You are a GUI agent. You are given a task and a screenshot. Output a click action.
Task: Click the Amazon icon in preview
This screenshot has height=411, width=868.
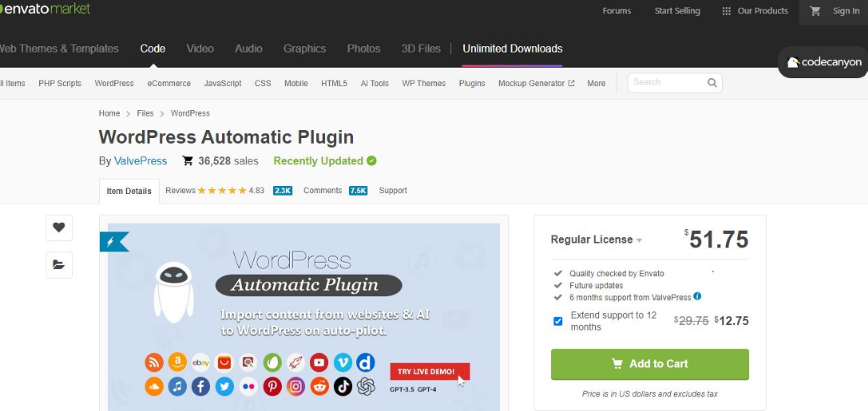[x=177, y=363]
